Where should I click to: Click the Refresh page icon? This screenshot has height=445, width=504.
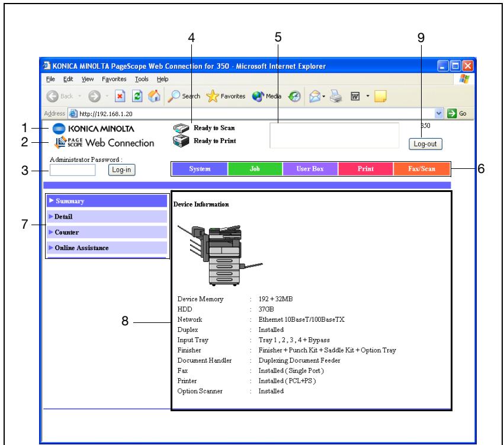[137, 96]
